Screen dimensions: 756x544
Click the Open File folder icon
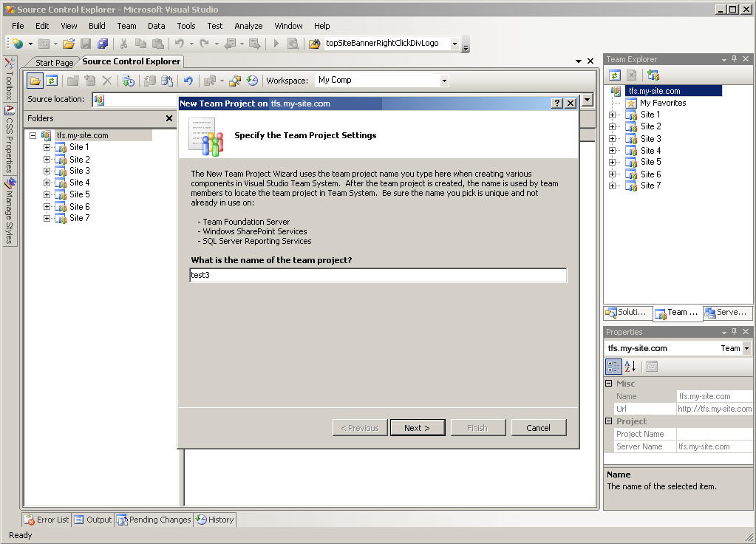pos(69,44)
